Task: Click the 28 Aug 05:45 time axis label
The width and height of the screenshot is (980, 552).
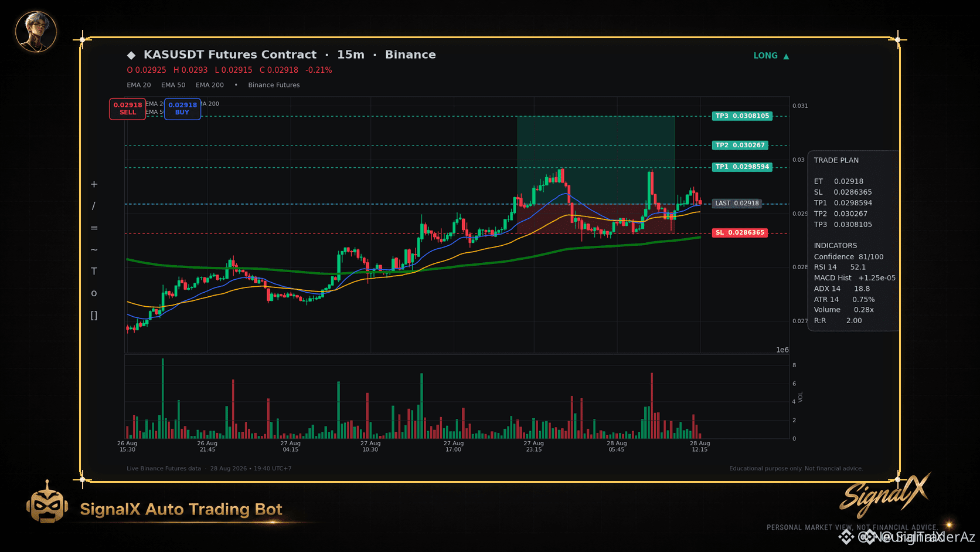Action: (x=617, y=446)
